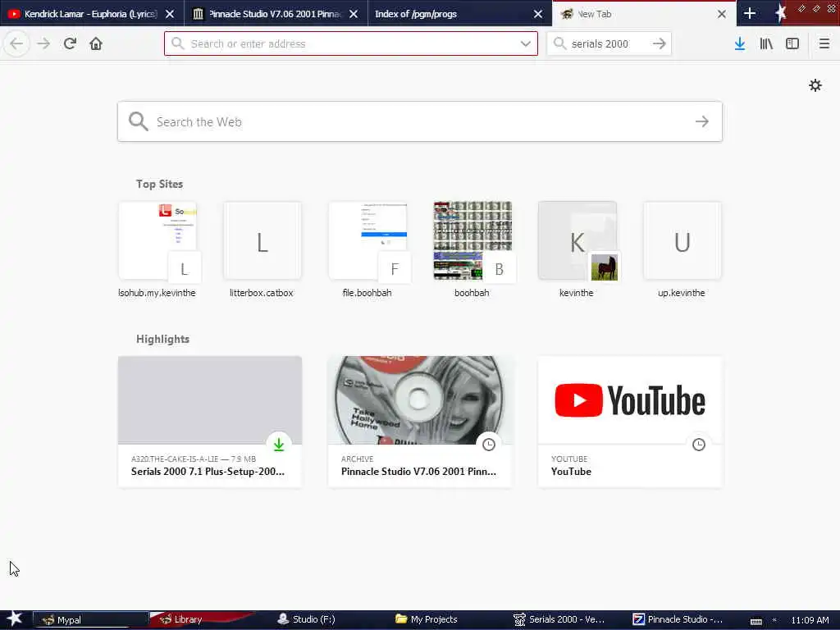Open a new tab with plus button
Viewport: 840px width, 630px height.
coord(750,13)
